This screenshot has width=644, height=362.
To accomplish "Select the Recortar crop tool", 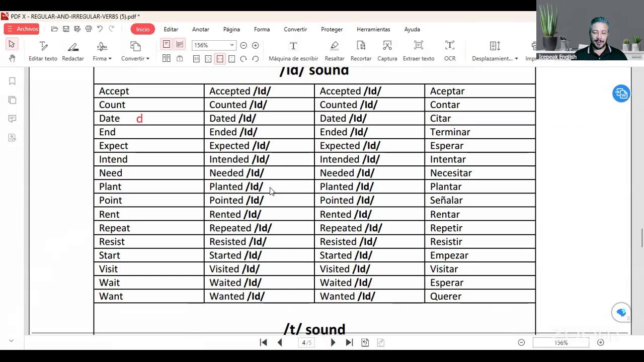I will coord(361,51).
